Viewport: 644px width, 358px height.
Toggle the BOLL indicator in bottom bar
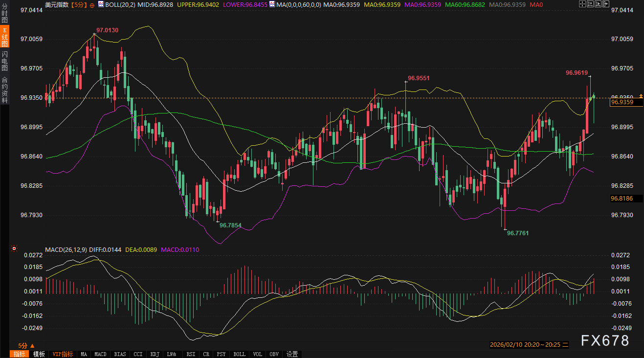[x=239, y=354]
